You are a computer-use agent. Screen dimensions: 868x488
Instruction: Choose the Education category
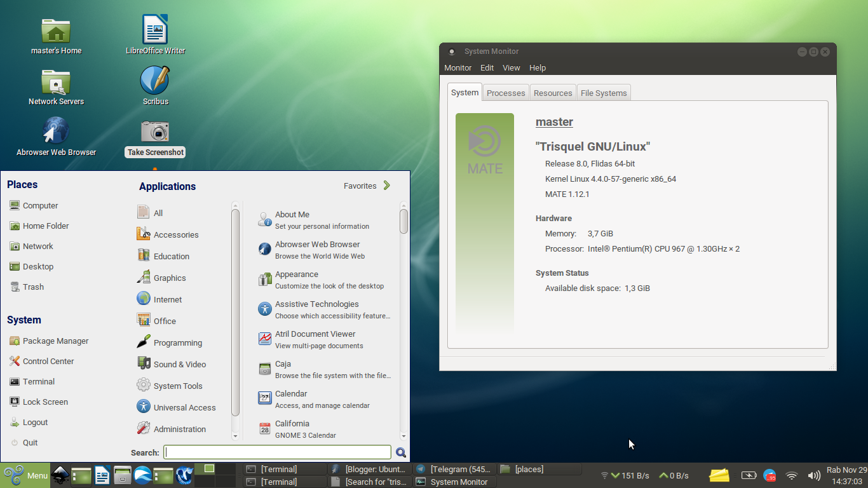[182, 256]
